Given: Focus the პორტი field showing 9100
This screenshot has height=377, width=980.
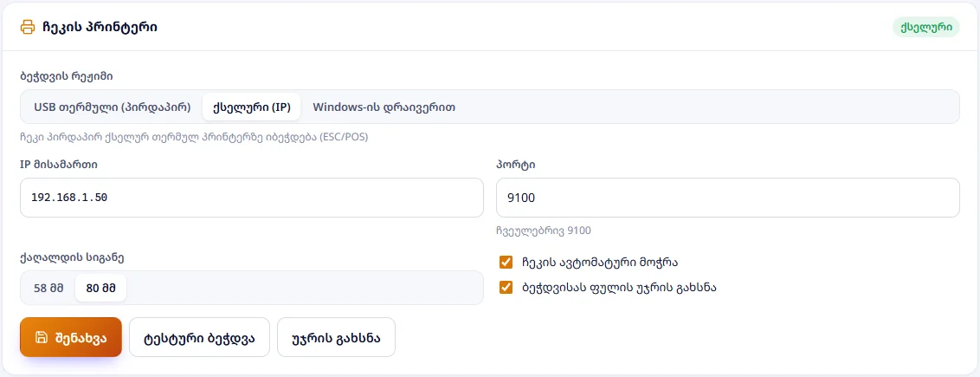Looking at the screenshot, I should (727, 198).
